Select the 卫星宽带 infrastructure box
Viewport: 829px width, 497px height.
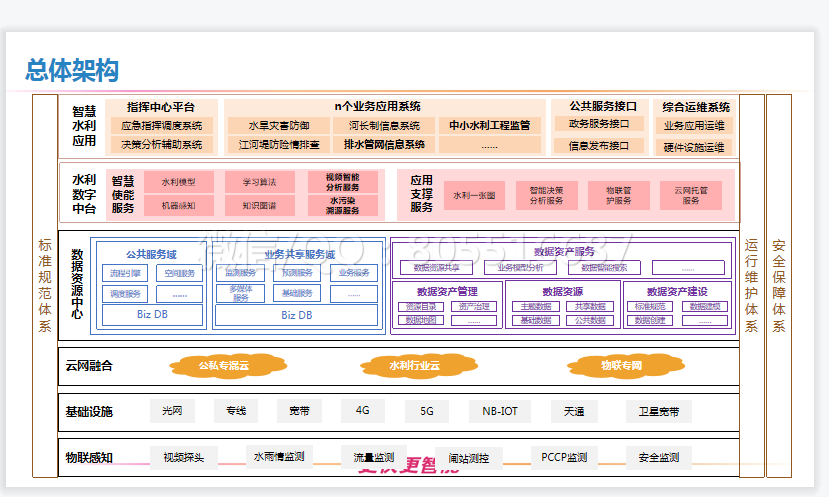pos(659,411)
